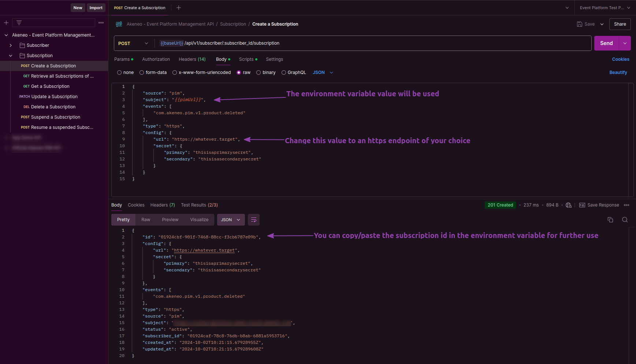636x364 pixels.
Task: Open response options via the three-dot icon
Action: pos(626,205)
